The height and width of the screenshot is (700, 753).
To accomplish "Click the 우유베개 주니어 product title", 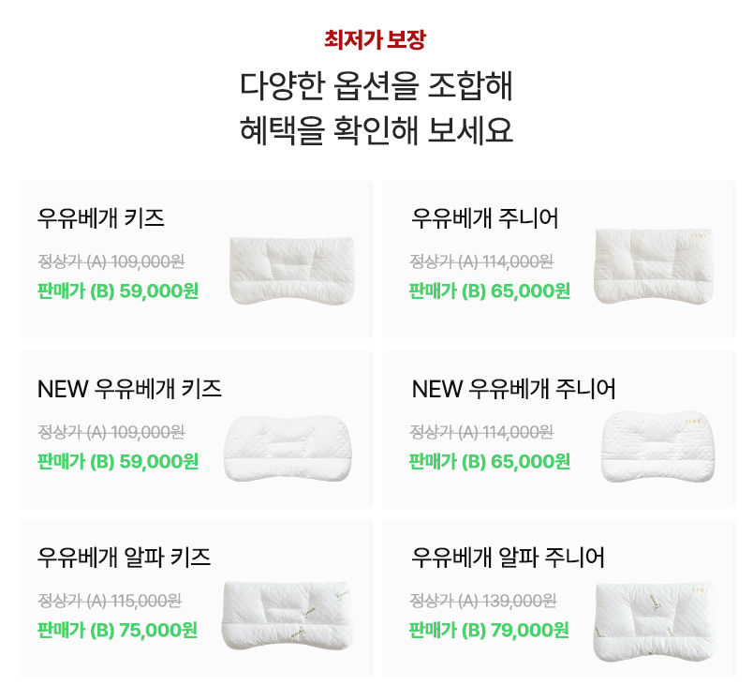I will coord(484,218).
